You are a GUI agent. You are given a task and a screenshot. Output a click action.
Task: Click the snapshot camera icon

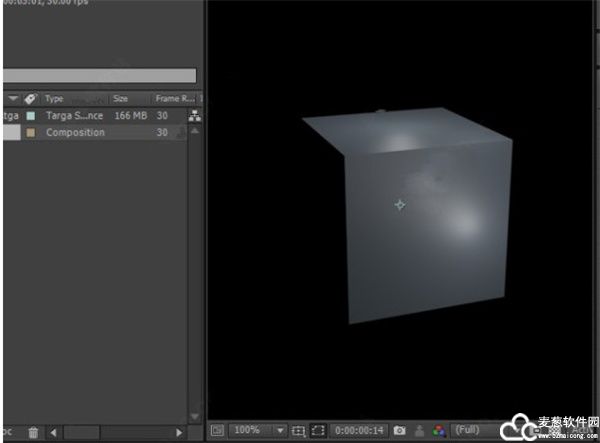(x=399, y=431)
